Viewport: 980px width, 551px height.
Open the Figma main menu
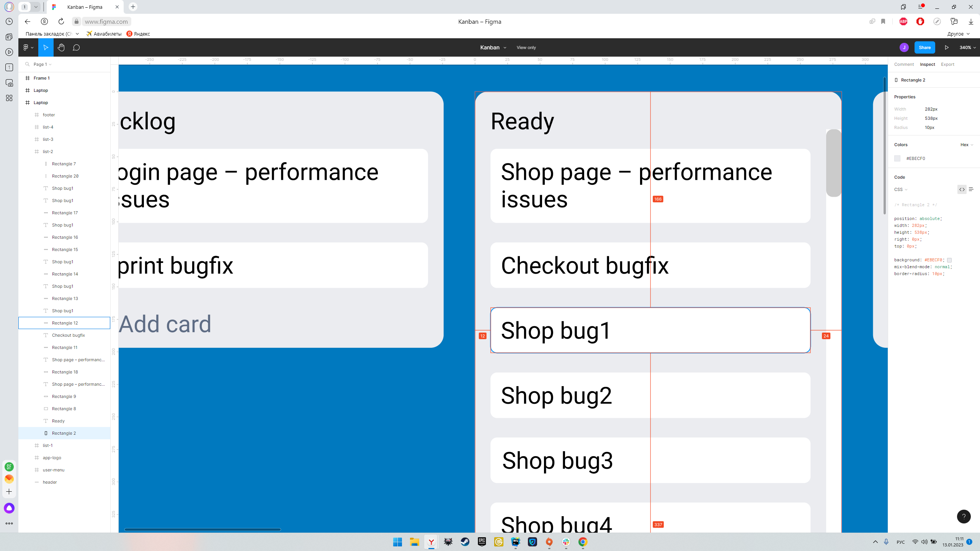point(28,47)
